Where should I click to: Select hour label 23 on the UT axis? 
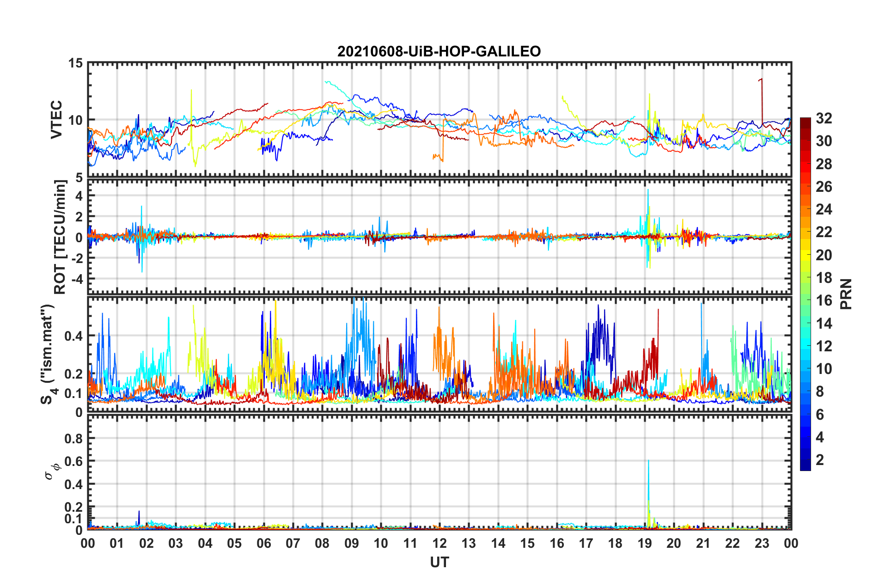pos(762,543)
